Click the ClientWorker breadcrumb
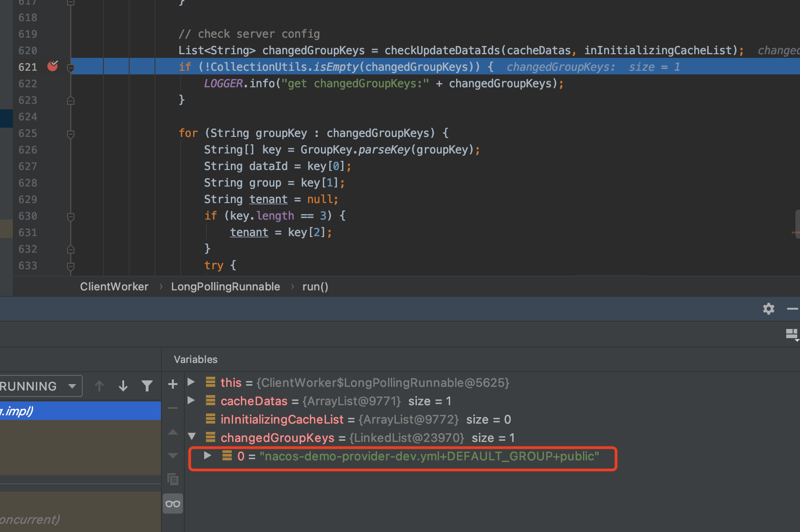Viewport: 800px width, 532px height. pyautogui.click(x=114, y=287)
